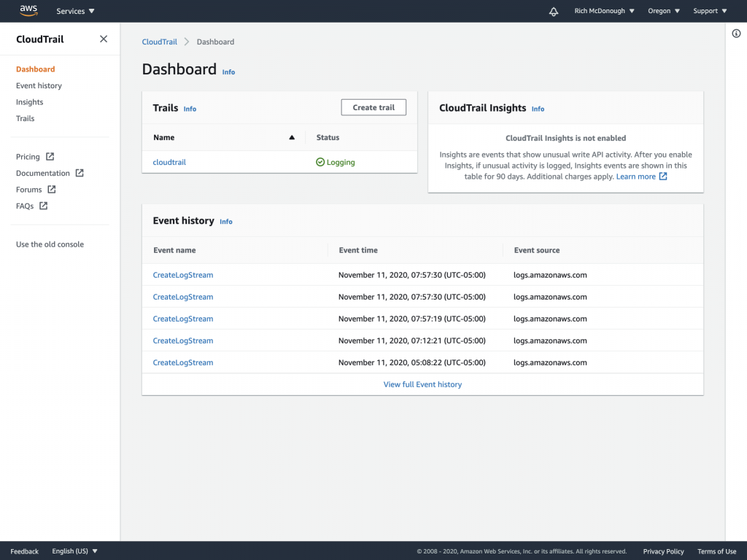Click the Logging status checkmark icon
This screenshot has width=747, height=560.
coord(321,162)
